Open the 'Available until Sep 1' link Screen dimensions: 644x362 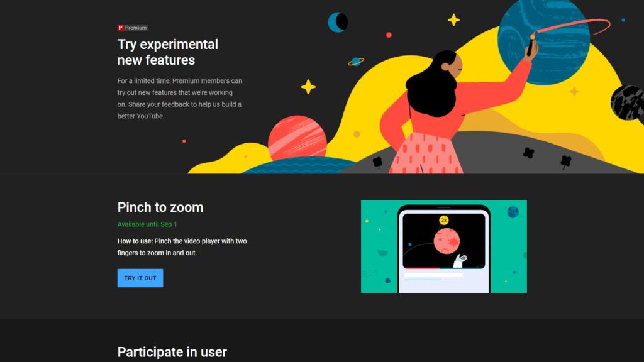click(x=147, y=223)
